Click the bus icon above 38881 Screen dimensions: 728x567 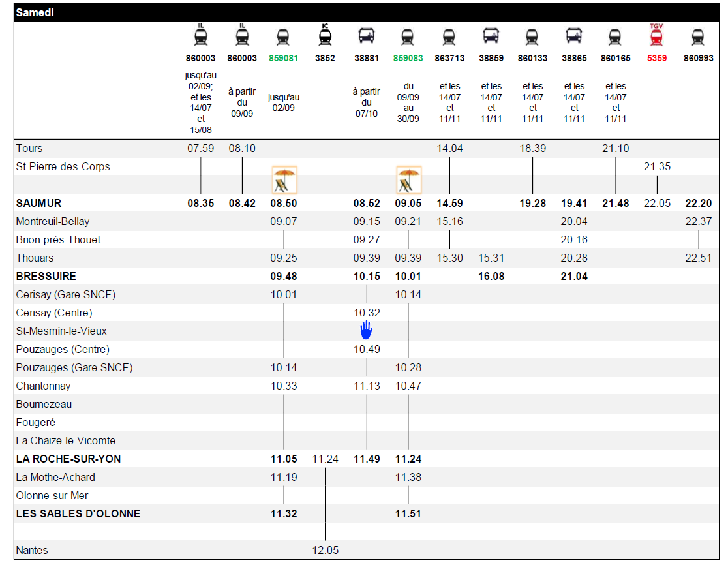tap(367, 37)
